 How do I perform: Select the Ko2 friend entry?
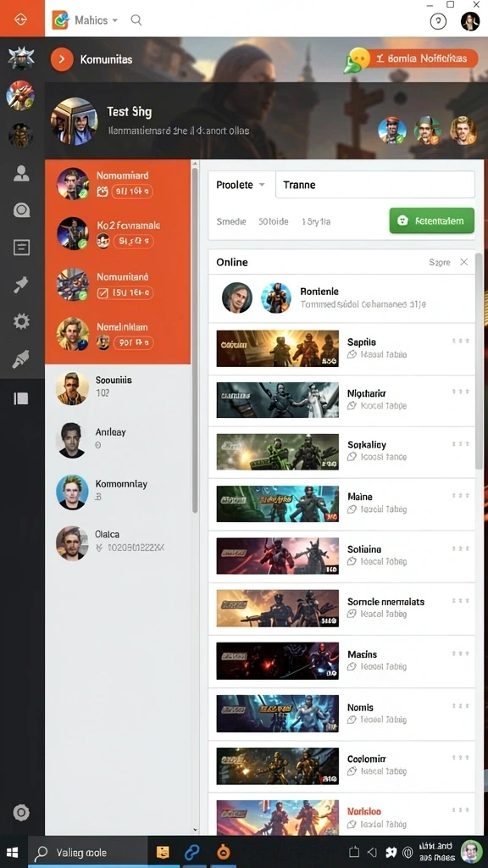pyautogui.click(x=118, y=234)
